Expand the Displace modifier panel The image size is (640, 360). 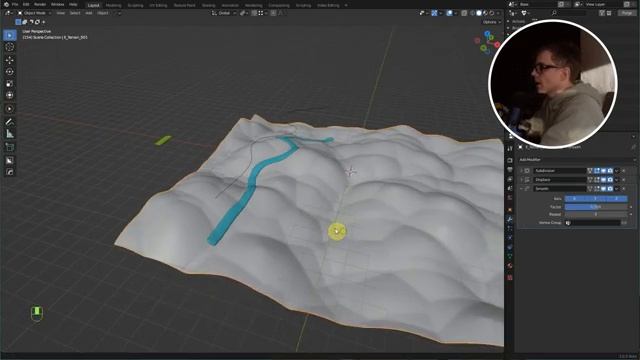point(521,180)
